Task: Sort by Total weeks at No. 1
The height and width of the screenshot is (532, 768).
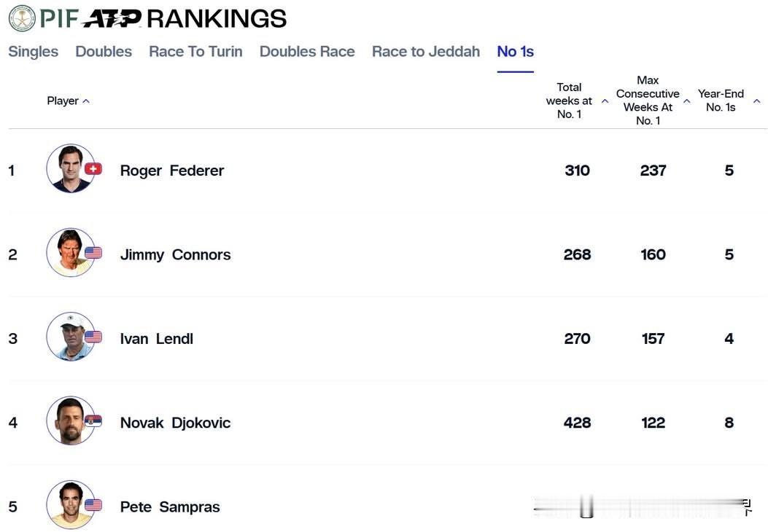Action: coord(605,101)
